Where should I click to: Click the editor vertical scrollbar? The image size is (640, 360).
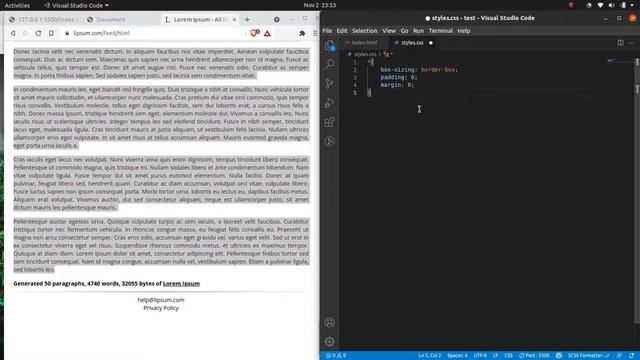[637, 192]
